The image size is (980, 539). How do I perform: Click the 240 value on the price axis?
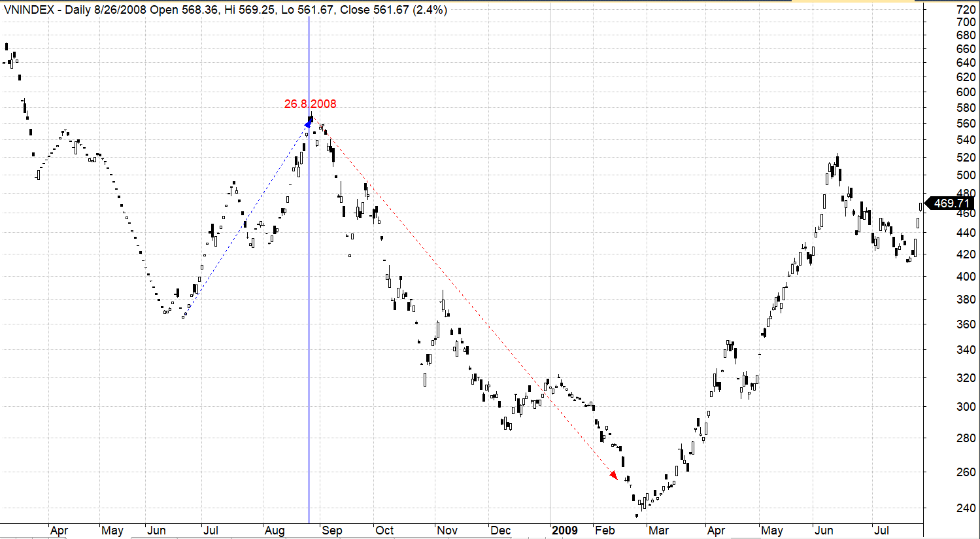tap(966, 508)
